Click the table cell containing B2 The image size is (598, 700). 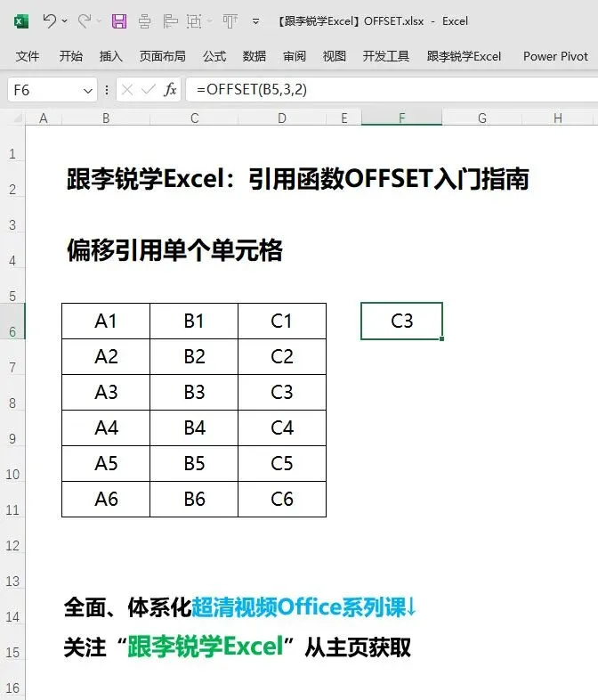[x=194, y=357]
